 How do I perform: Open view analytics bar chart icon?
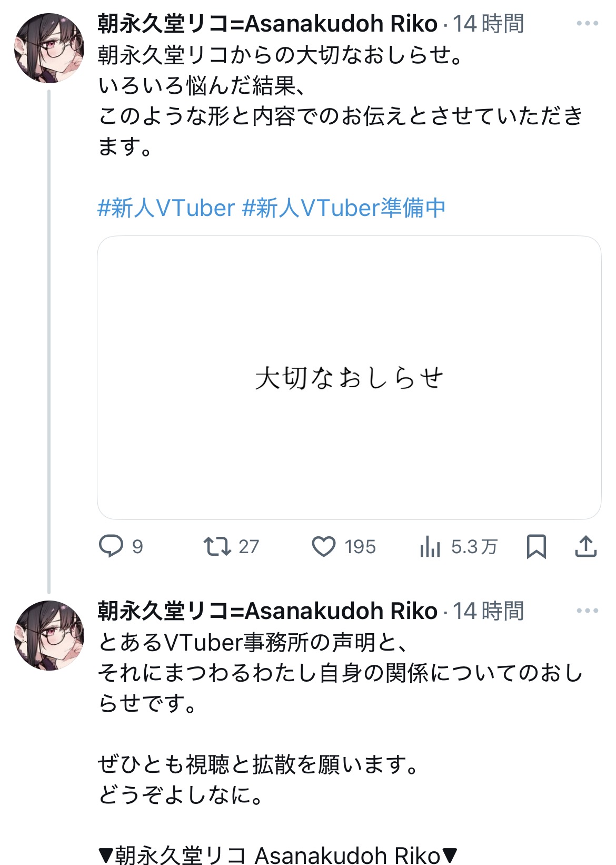[430, 546]
